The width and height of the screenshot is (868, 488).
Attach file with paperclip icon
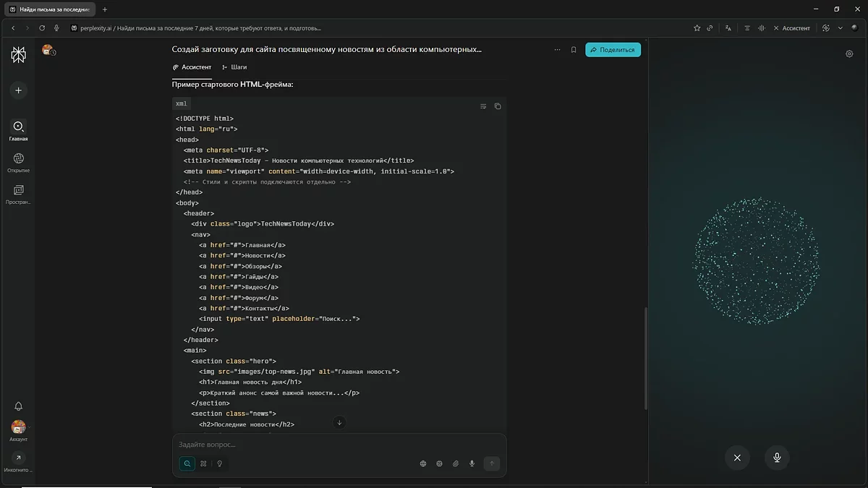click(456, 463)
